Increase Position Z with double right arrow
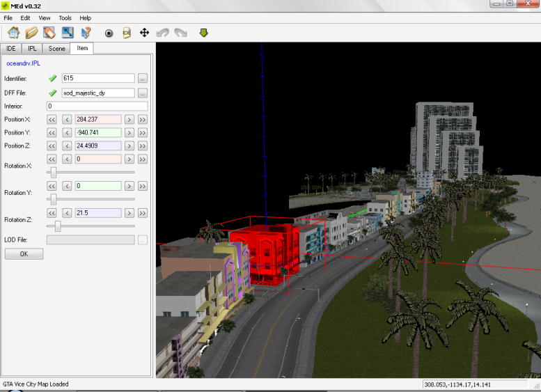Screen dimensions: 541x392 coord(142,146)
